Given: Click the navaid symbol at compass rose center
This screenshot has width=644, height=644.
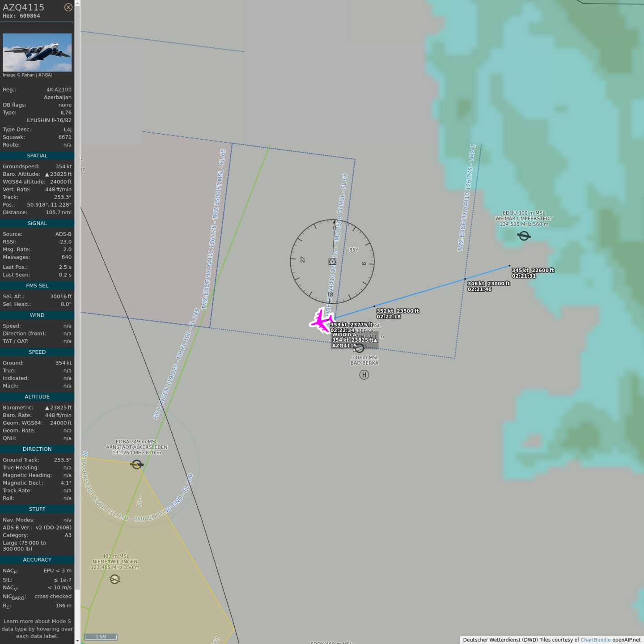Looking at the screenshot, I should [332, 262].
